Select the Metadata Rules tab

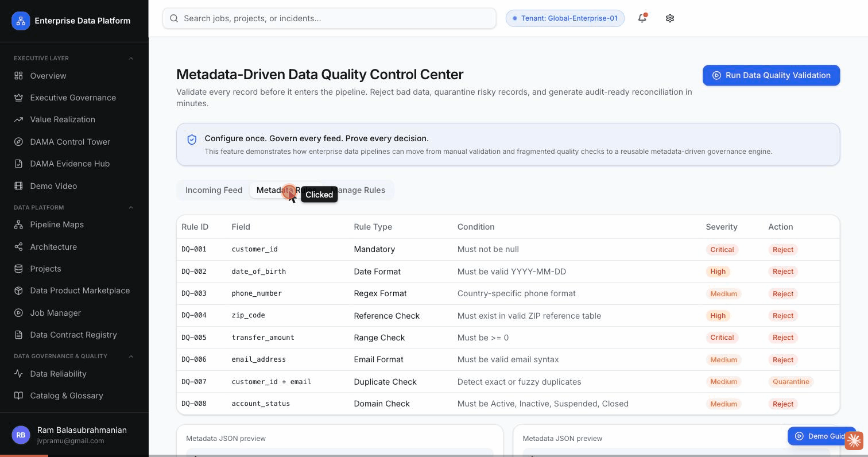click(286, 190)
